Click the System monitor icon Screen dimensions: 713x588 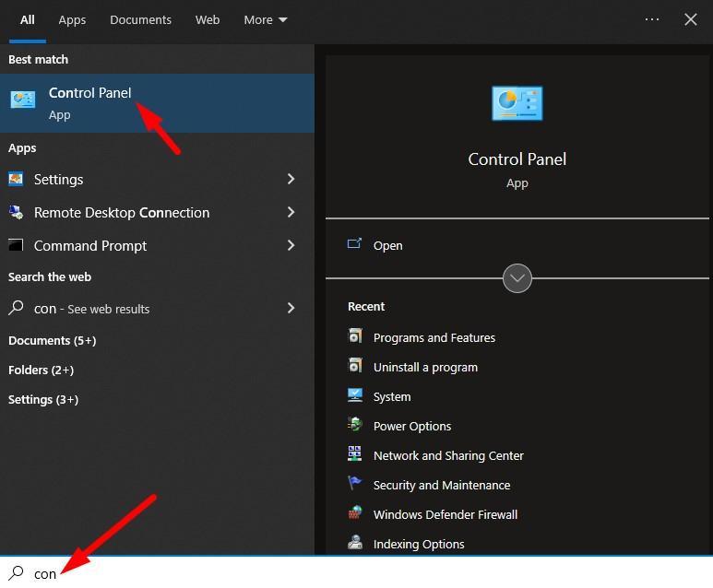coord(355,395)
